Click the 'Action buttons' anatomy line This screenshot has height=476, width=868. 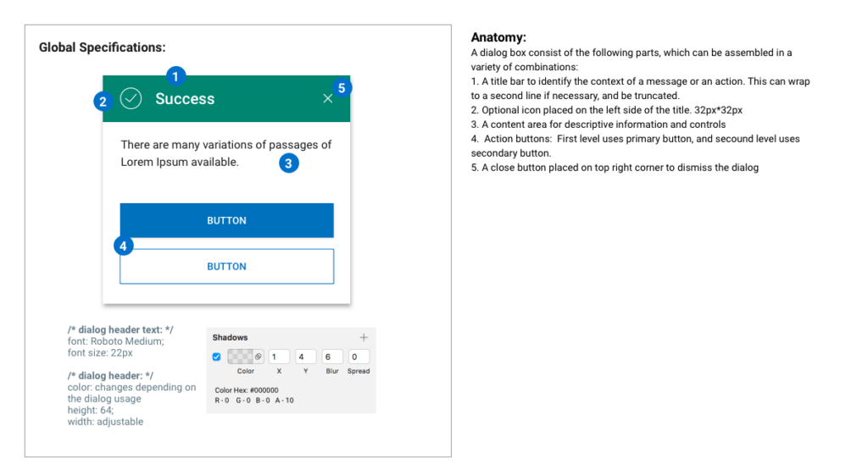pos(636,146)
